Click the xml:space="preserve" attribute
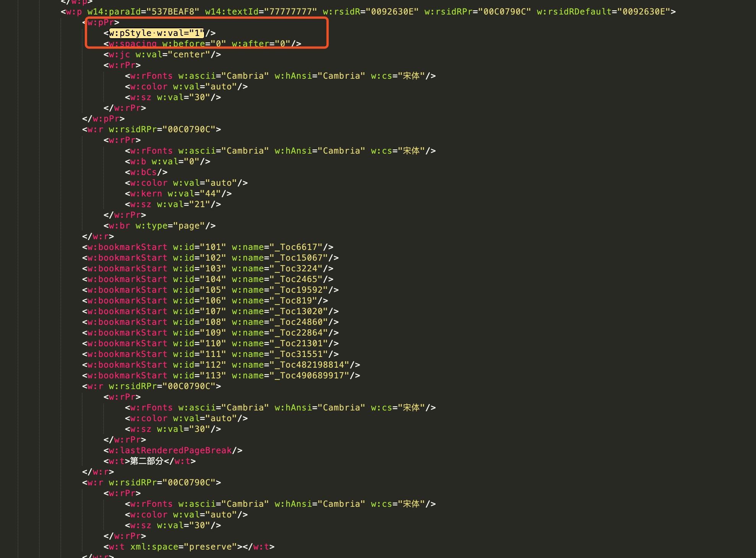The width and height of the screenshot is (756, 558). 183,547
